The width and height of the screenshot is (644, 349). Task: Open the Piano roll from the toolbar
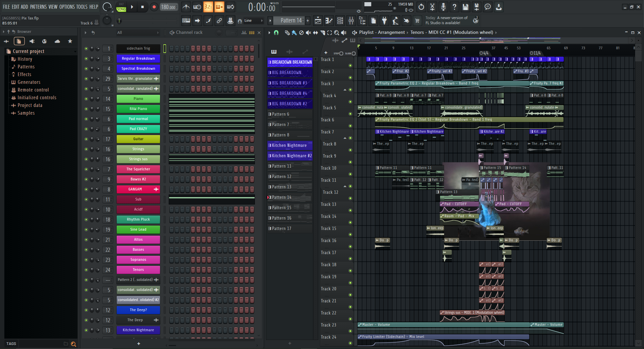[x=329, y=21]
